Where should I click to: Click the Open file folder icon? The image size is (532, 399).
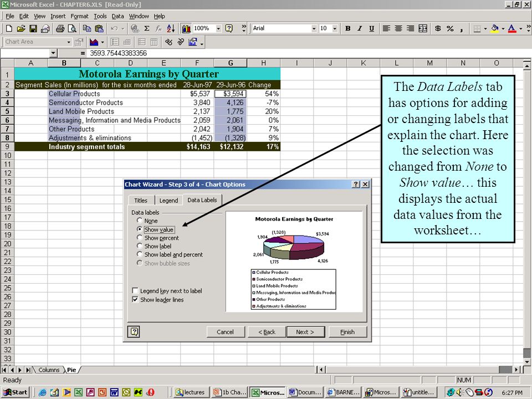(x=21, y=29)
